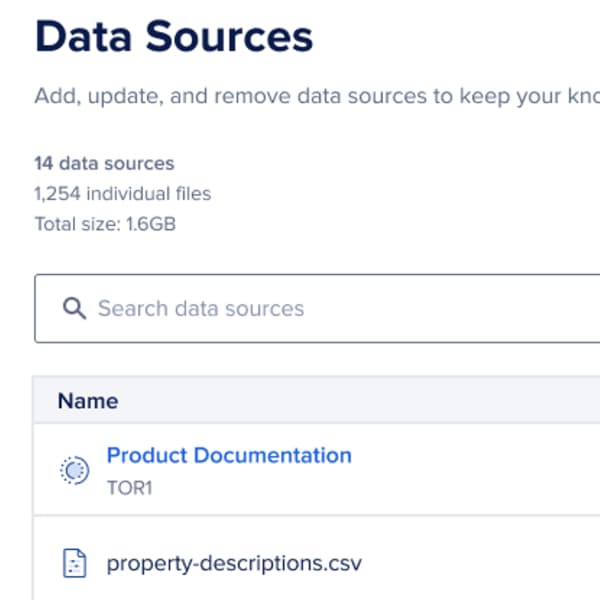Click the Product Documentation indexing status icon
The image size is (600, 600).
pos(74,469)
